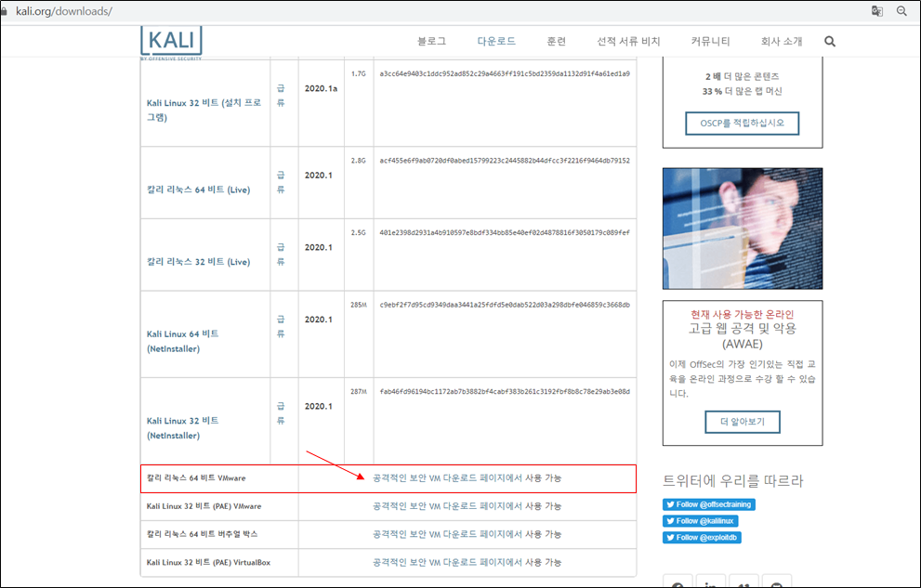Viewport: 921px width, 588px height.
Task: Click the 285M size cell
Action: click(x=359, y=306)
